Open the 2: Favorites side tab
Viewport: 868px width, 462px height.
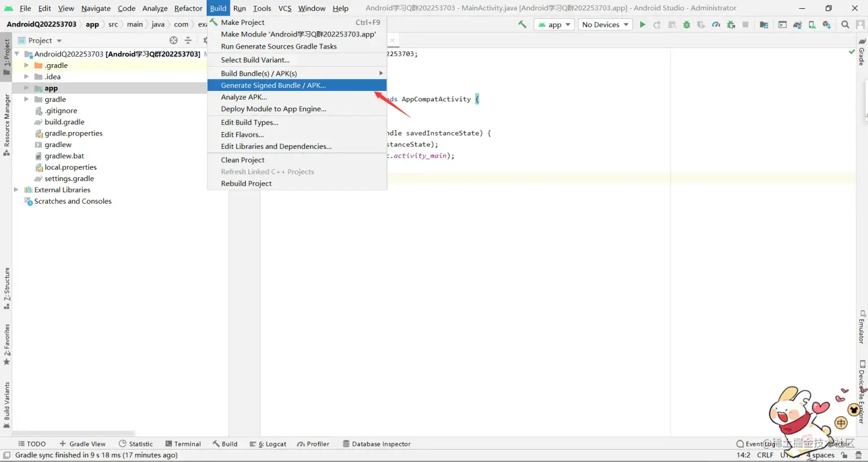(6, 344)
